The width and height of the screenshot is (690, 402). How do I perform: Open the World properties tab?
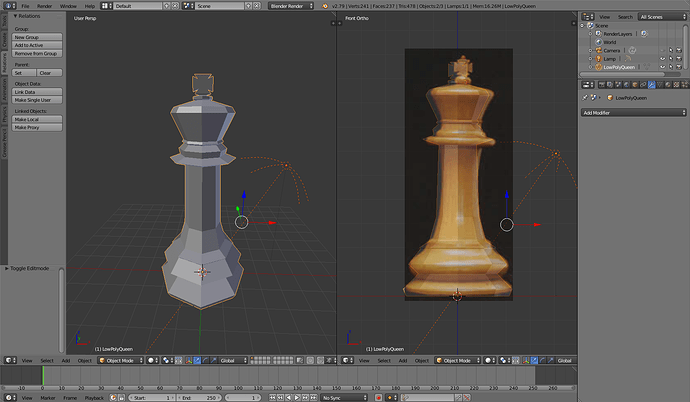626,85
